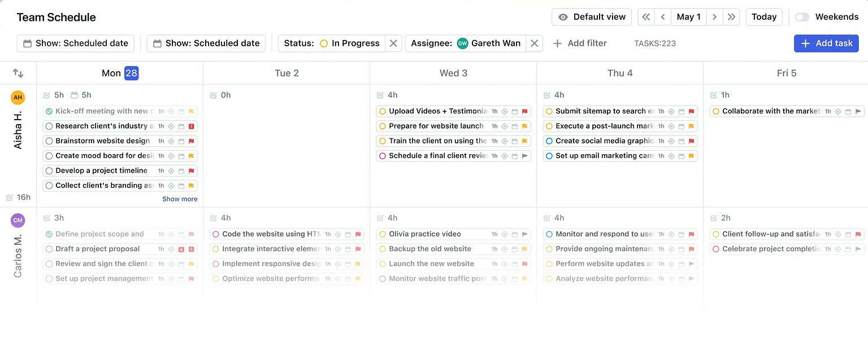Click the single back chevron next to May 1
Viewport: 868px width, 346px height.
(x=662, y=17)
